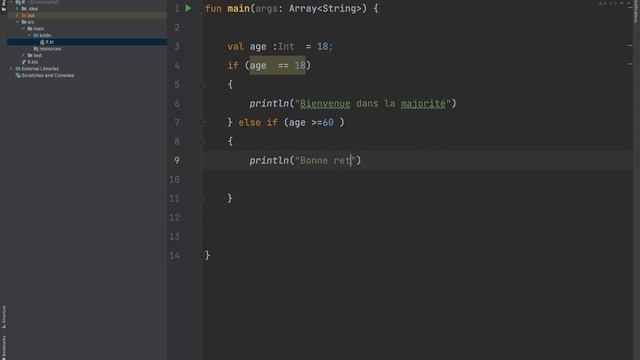
Task: Click the Scratches and Consoles icon
Action: 18,76
